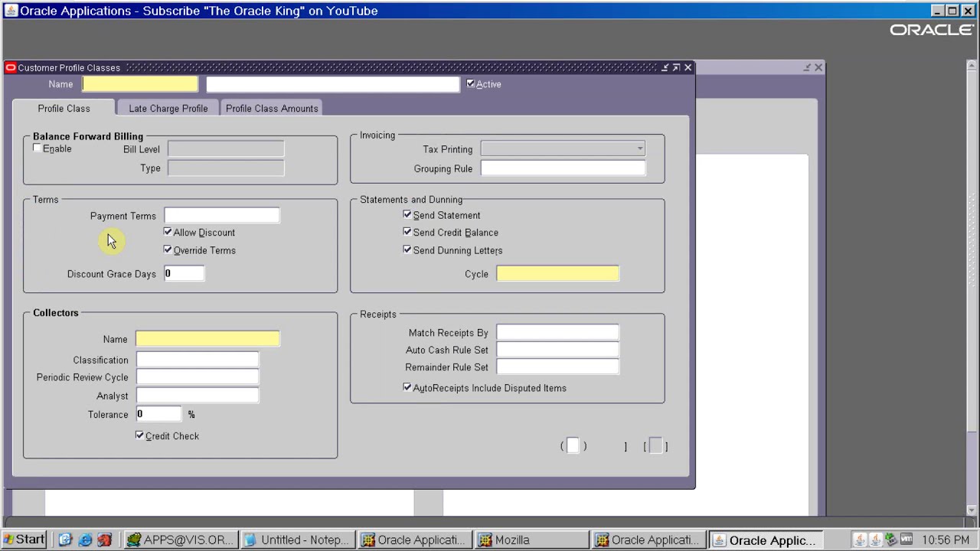Viewport: 980px width, 551px height.
Task: Click the Match Receipts By field
Action: pos(558,333)
